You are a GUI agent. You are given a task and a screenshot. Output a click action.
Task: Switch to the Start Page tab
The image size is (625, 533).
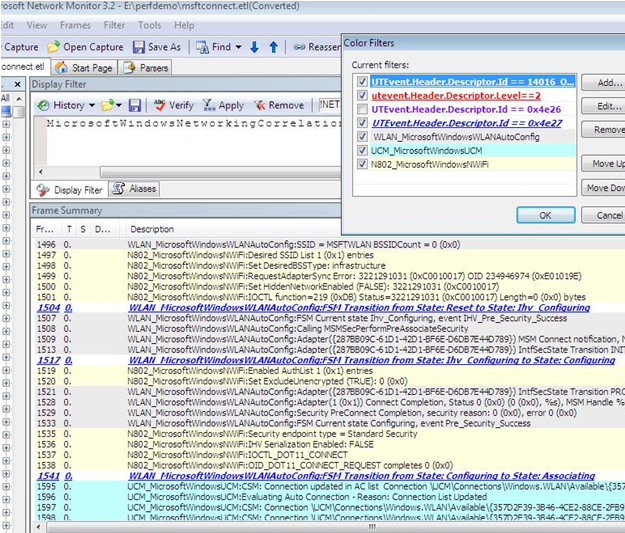coord(85,67)
